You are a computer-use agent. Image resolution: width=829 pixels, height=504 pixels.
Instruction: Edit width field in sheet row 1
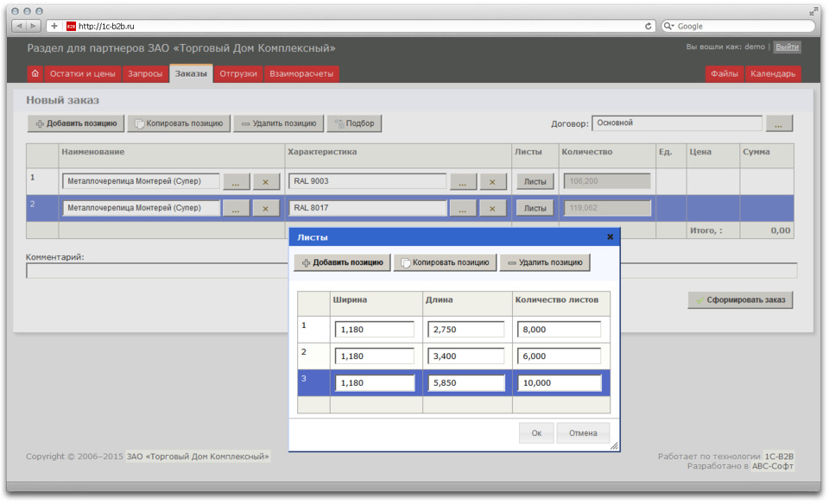click(374, 330)
